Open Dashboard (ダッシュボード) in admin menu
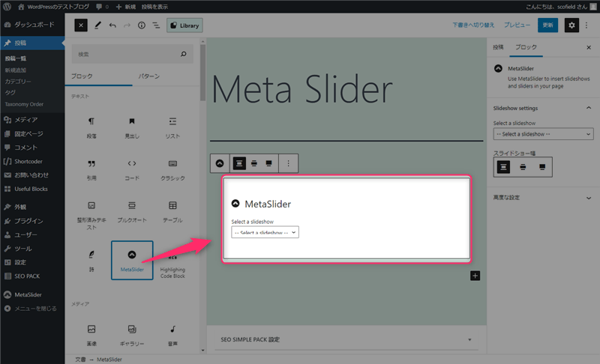Viewport: 600px width, 364px height. pyautogui.click(x=32, y=25)
